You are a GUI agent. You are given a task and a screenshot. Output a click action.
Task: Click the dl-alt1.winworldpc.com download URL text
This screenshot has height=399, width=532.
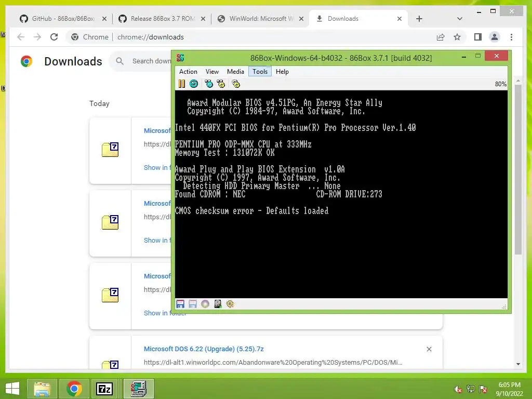tap(273, 362)
